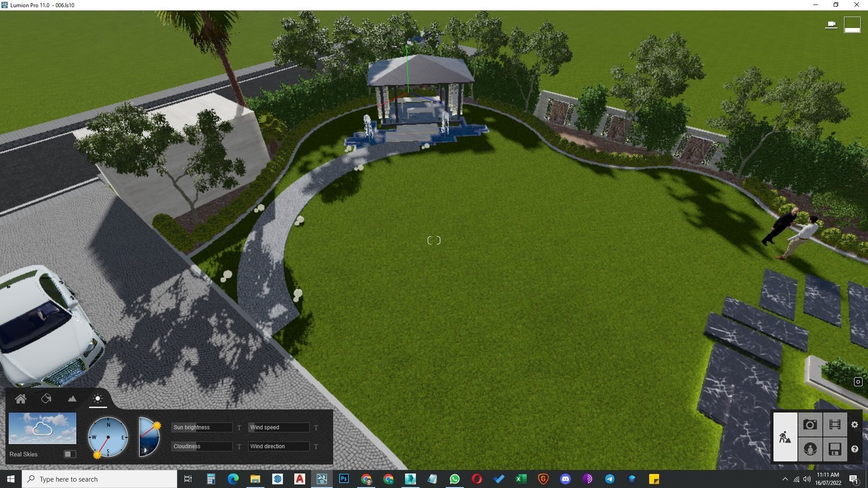
Task: Type value for Wind direction (T)
Action: coord(316,446)
